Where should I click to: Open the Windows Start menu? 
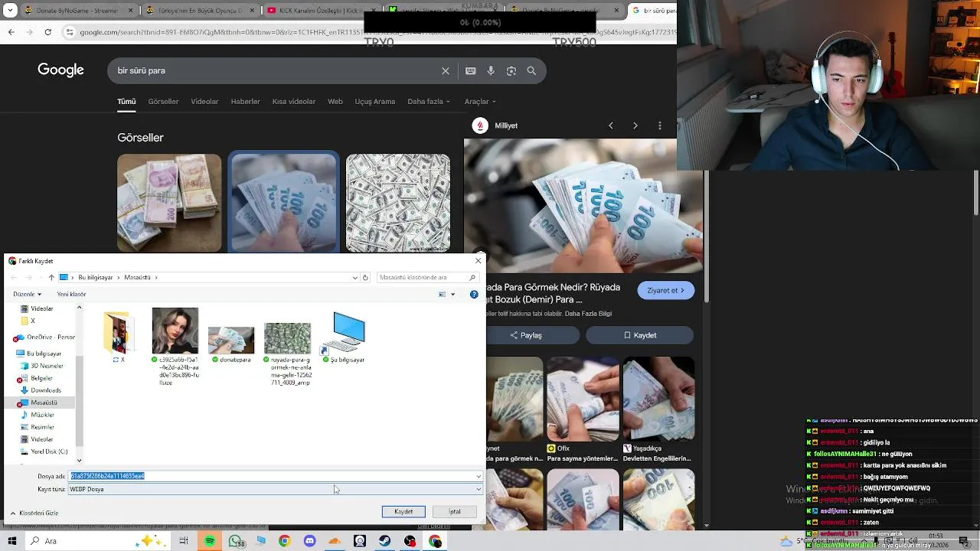[x=12, y=541]
